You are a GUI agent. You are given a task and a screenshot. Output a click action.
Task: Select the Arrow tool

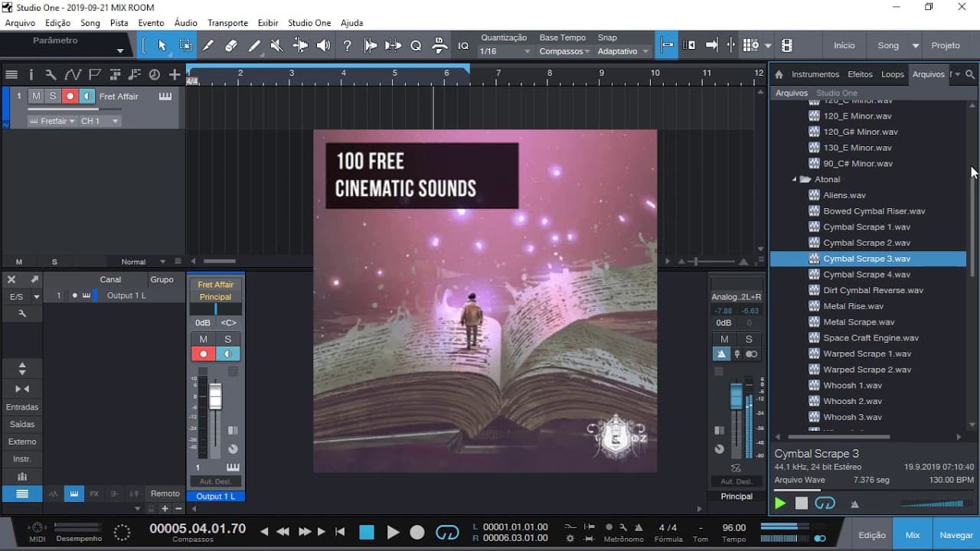pyautogui.click(x=162, y=46)
